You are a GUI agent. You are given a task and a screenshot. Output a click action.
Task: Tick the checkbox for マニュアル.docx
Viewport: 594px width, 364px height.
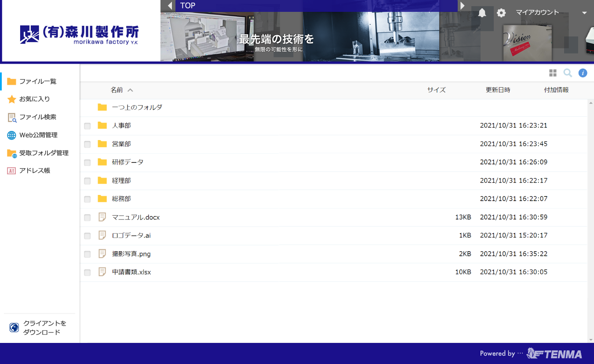coord(87,217)
